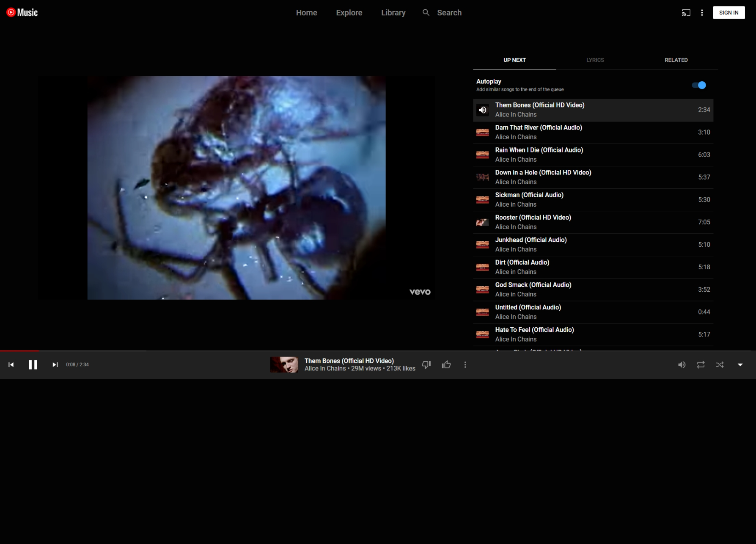Screen dimensions: 756x544
Task: Play Rooster (Official HD Video)
Action: [593, 222]
